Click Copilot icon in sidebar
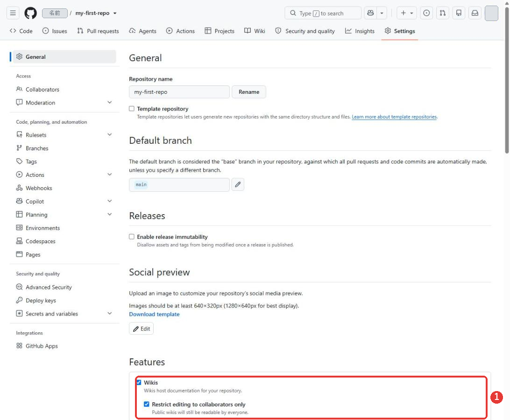Image resolution: width=510 pixels, height=420 pixels. 20,201
